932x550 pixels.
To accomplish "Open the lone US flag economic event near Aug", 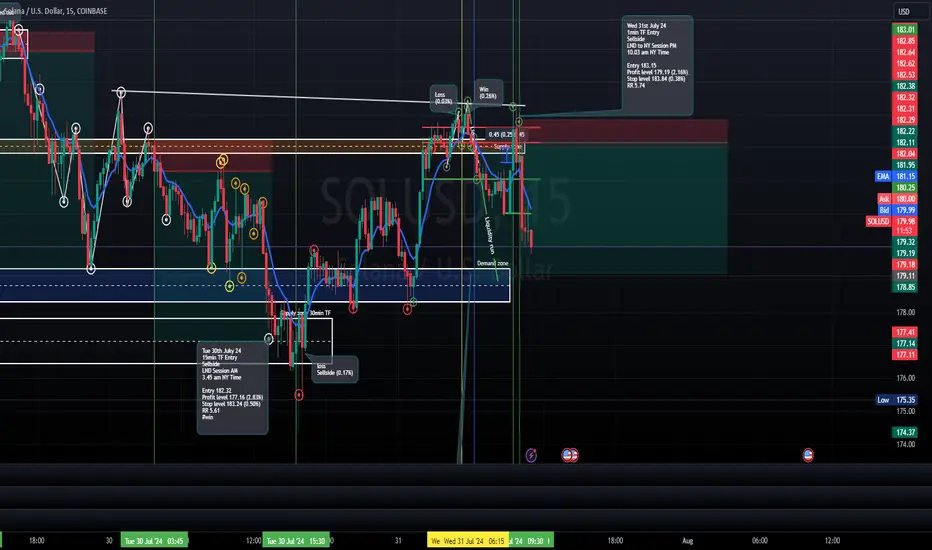I will [808, 455].
